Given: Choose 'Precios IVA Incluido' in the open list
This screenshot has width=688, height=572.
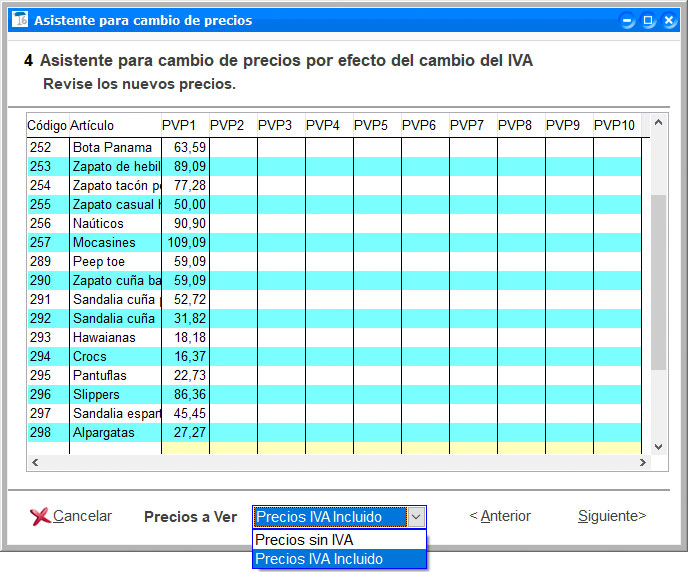Looking at the screenshot, I should coord(339,559).
